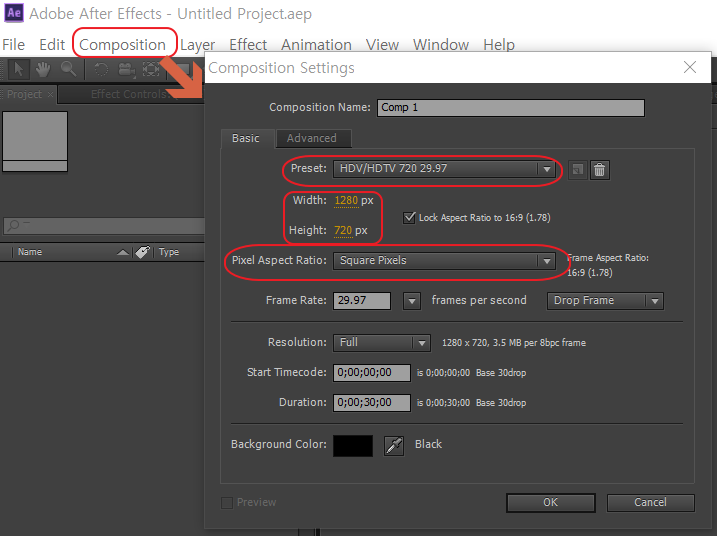Open the Edit menu

[52, 45]
